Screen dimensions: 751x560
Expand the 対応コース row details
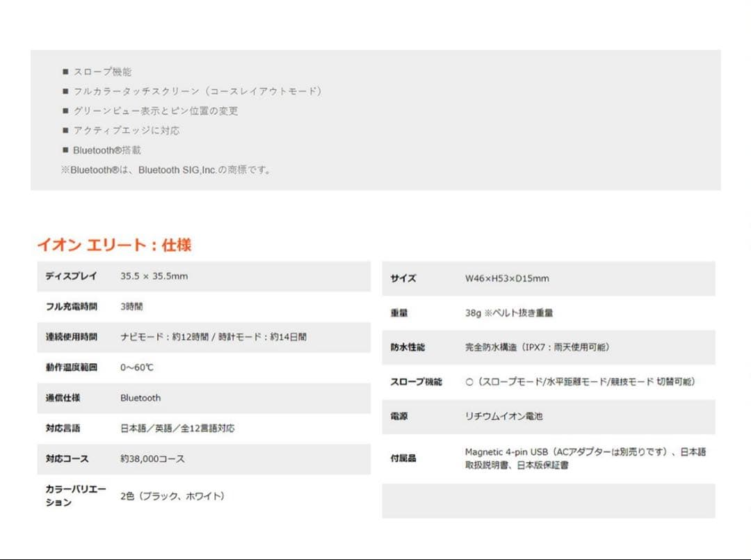(x=68, y=458)
